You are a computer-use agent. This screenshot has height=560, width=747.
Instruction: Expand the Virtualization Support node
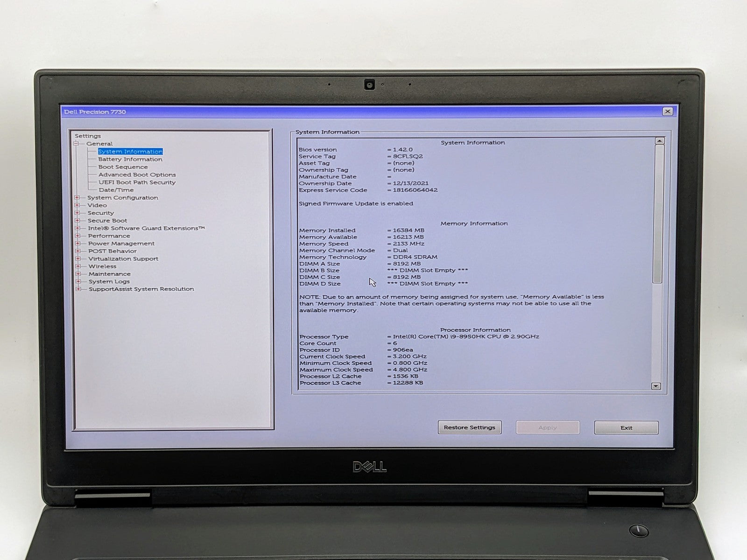78,259
